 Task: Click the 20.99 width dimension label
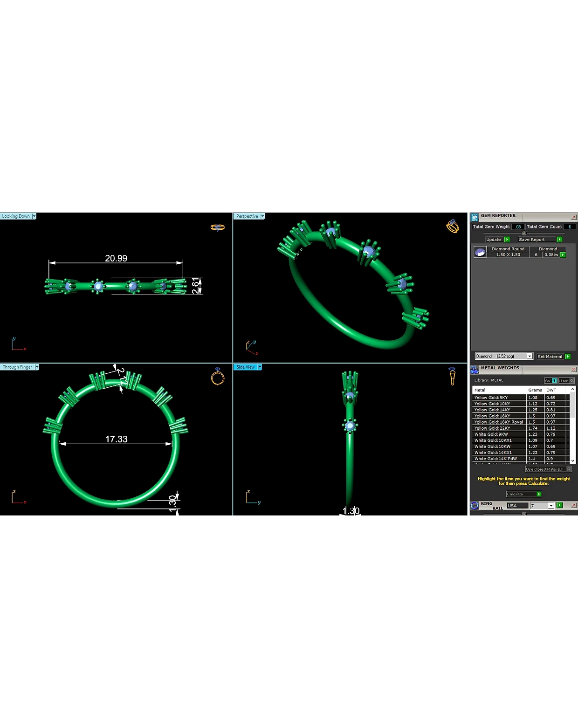pos(116,258)
